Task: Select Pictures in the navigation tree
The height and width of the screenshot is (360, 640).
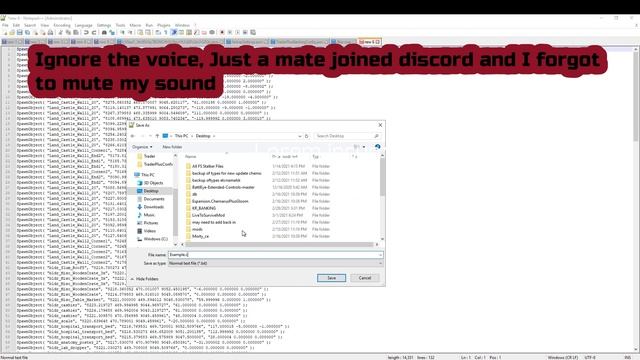Action: click(151, 223)
